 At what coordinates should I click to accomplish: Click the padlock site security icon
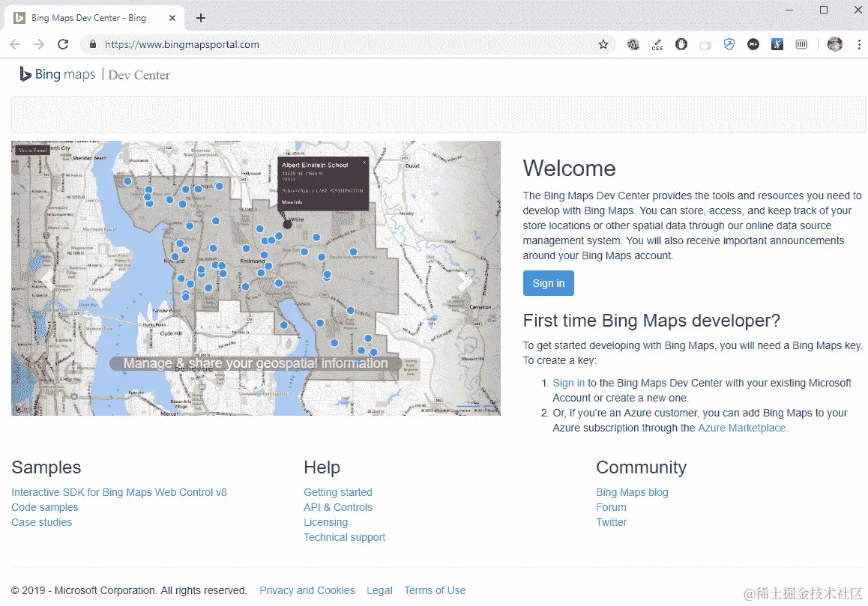tap(93, 44)
